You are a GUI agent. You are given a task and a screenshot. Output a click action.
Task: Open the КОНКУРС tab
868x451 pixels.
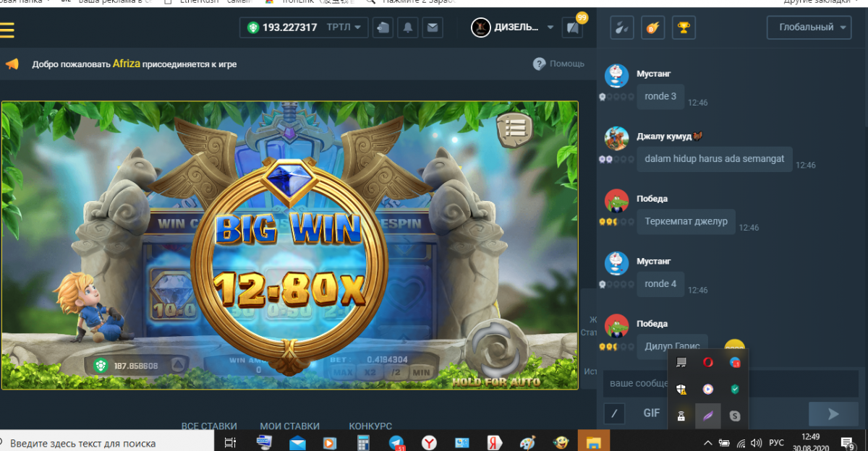(370, 426)
